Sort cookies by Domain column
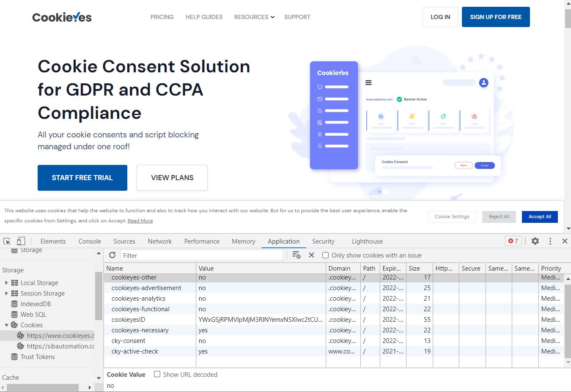The width and height of the screenshot is (571, 392). tap(343, 268)
